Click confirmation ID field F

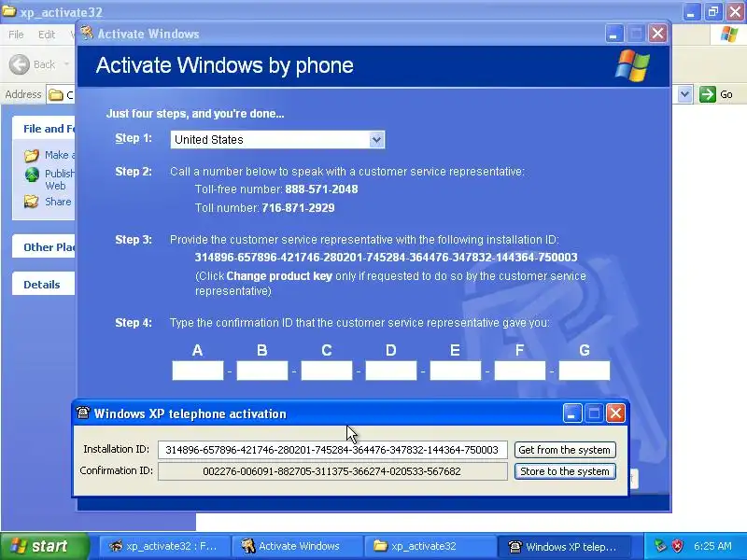click(520, 371)
